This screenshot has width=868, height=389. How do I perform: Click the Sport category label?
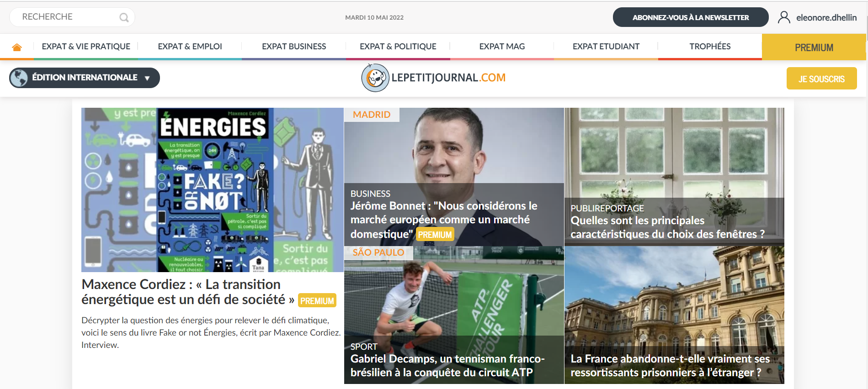364,347
